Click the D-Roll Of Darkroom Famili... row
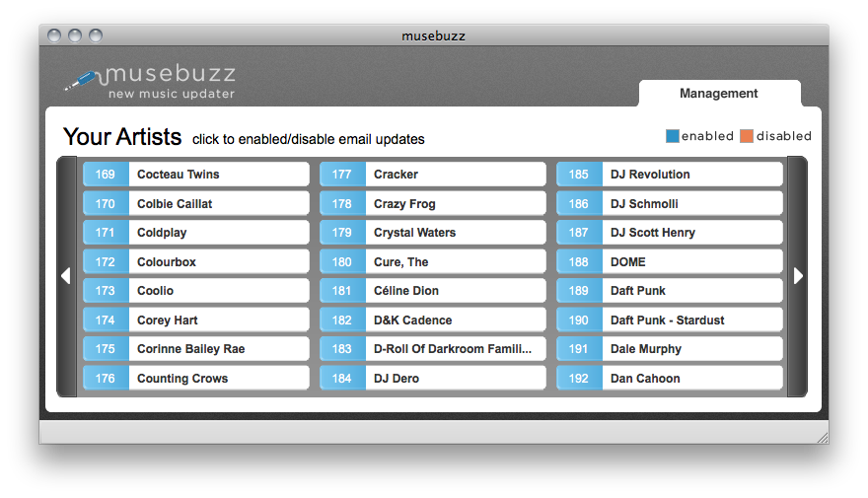The width and height of the screenshot is (868, 498). [x=433, y=349]
